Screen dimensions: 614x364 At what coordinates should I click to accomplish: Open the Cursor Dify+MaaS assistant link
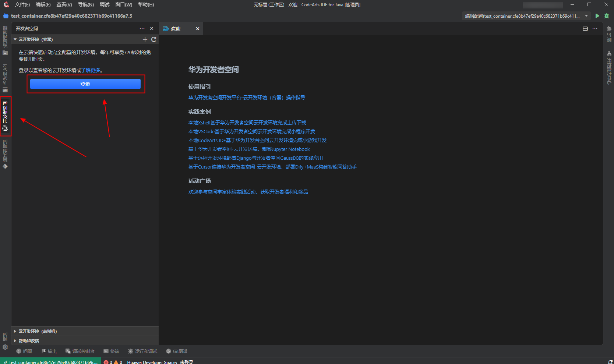[272, 167]
